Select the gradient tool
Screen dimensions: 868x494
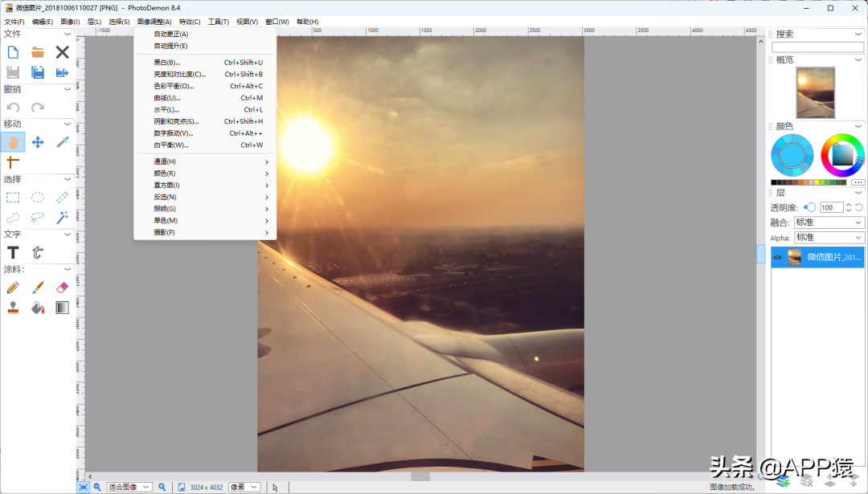click(x=62, y=308)
